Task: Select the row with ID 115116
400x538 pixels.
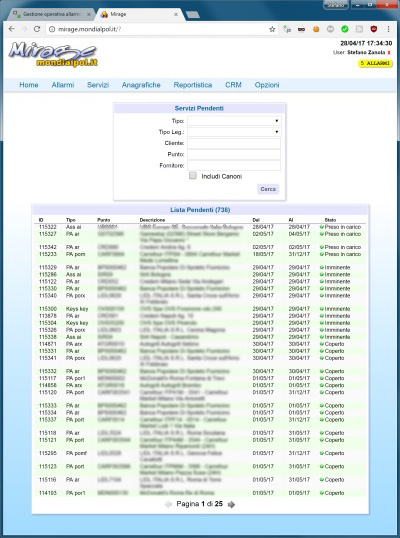Action: pyautogui.click(x=200, y=483)
